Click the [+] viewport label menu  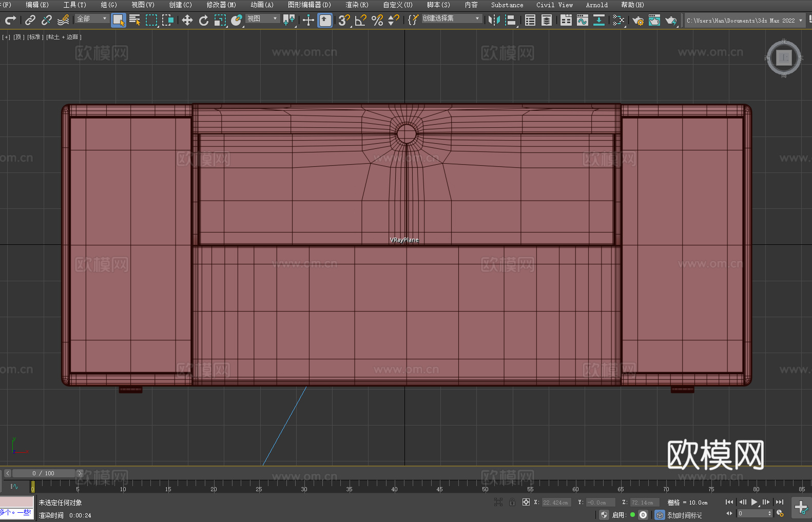[6, 37]
